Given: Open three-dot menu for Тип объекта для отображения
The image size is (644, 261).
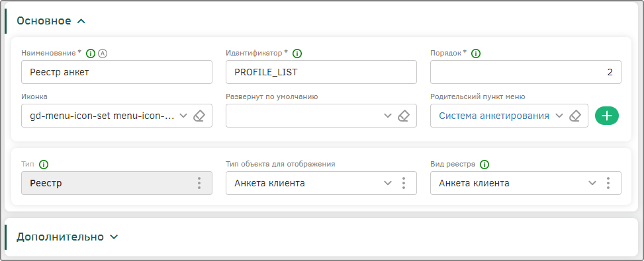Looking at the screenshot, I should click(x=404, y=183).
